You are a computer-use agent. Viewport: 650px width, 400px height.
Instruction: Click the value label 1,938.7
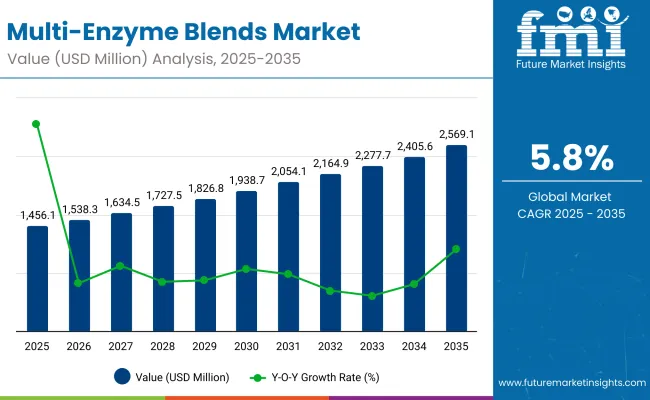click(247, 180)
